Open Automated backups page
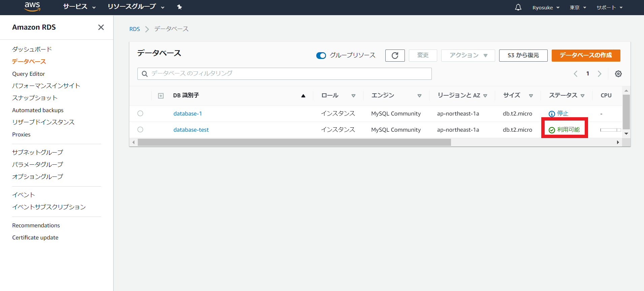 pyautogui.click(x=38, y=110)
